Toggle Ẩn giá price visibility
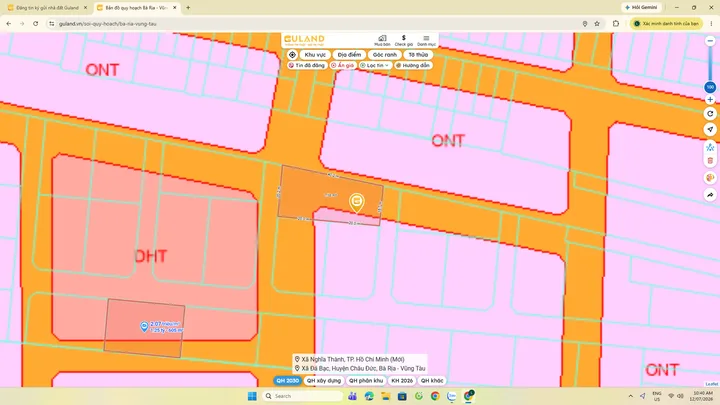This screenshot has height=405, width=720. tap(343, 66)
